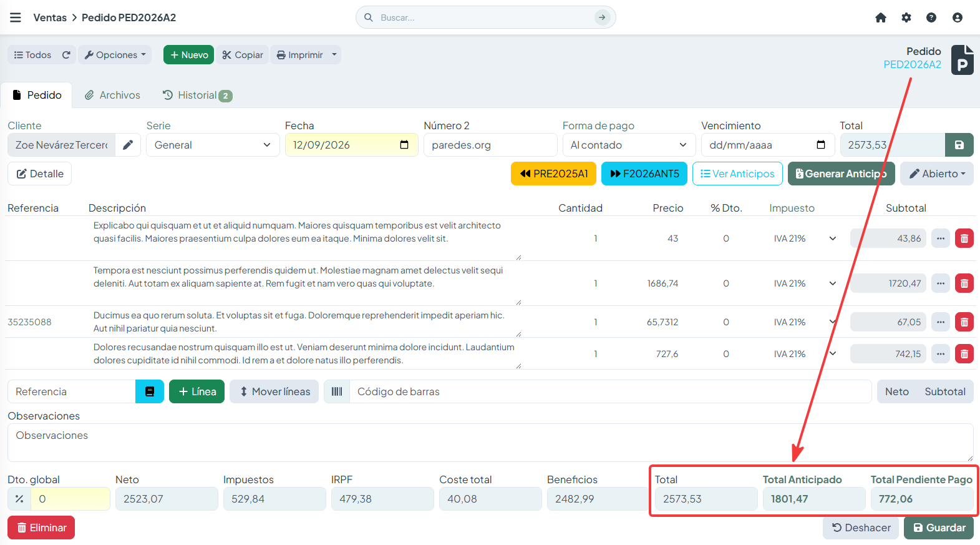Switch to the Pedido tab

37,95
